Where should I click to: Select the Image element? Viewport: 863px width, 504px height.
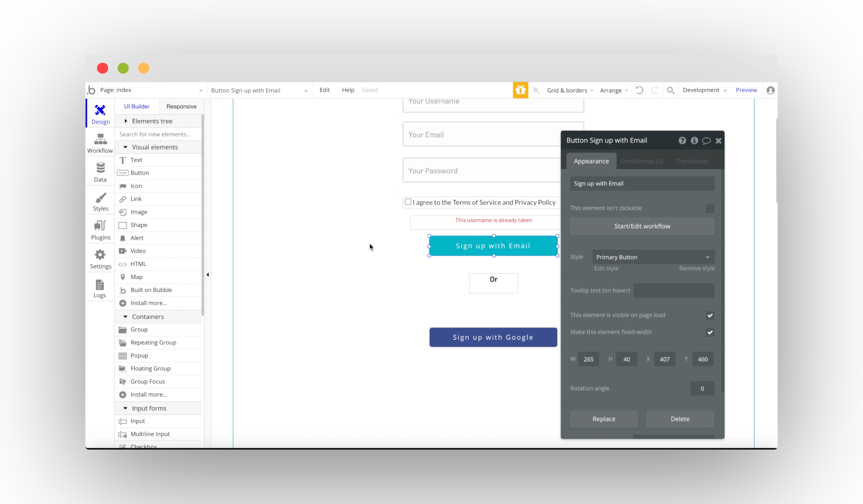[x=158, y=212]
